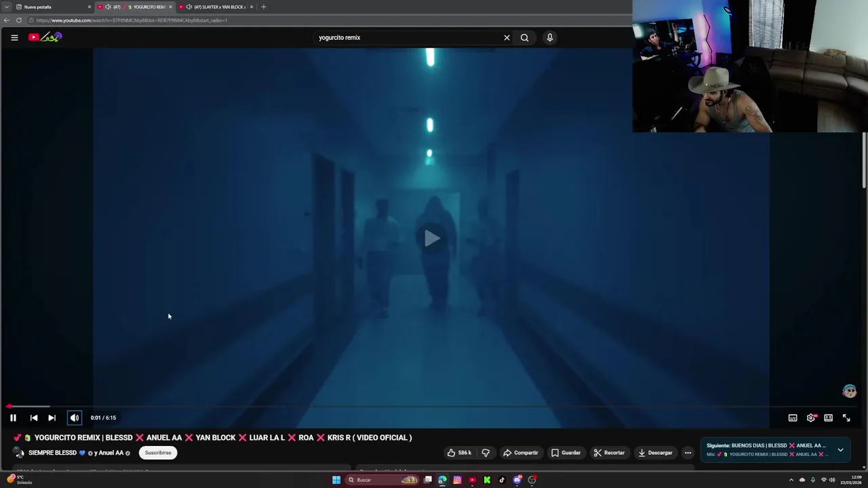Open the more actions three-dot menu
The height and width of the screenshot is (488, 868).
coord(688,453)
